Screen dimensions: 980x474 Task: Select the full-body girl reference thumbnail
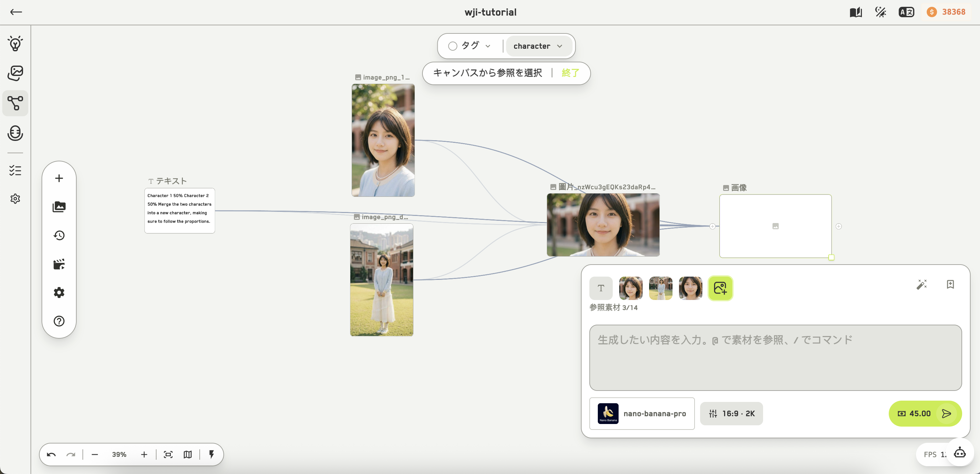point(660,288)
